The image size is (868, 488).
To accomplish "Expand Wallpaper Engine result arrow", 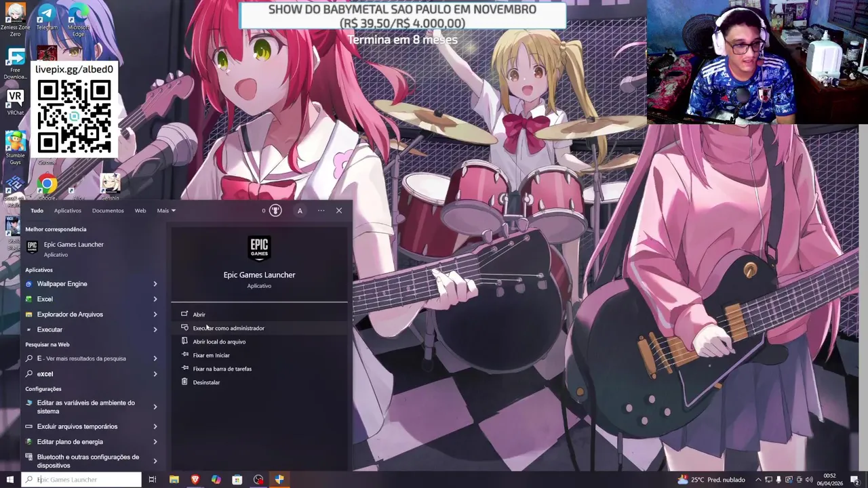I will [155, 284].
